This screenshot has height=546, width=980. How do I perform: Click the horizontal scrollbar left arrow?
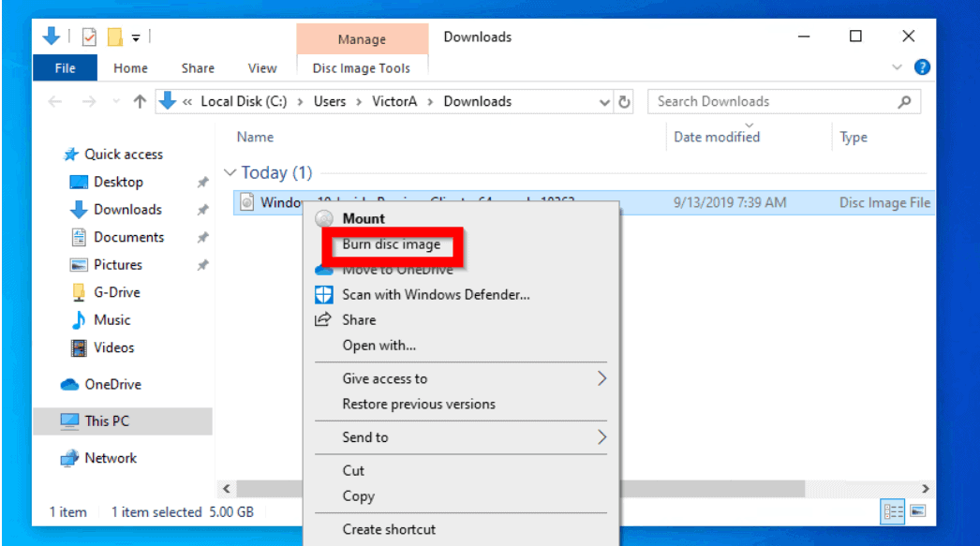pos(226,489)
